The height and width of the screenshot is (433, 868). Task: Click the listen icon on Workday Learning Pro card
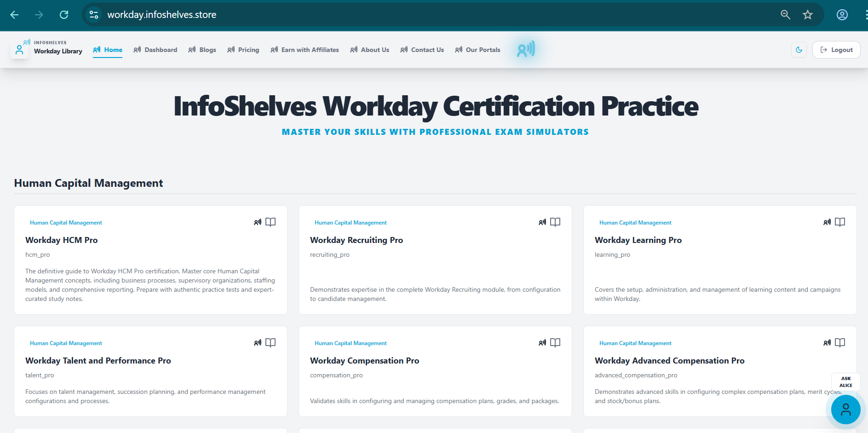pos(827,222)
